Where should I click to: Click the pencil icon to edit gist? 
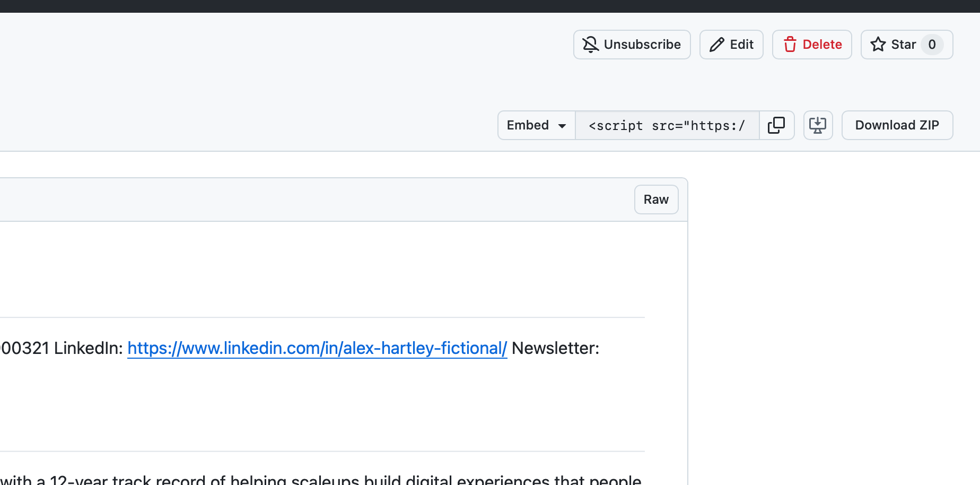[x=716, y=45]
